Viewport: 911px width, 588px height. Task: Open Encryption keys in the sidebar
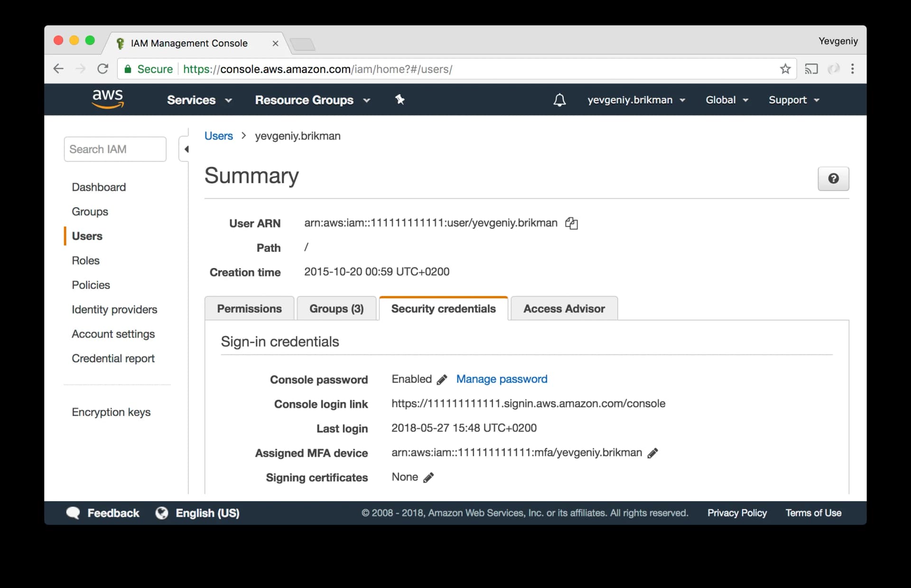[x=111, y=413]
